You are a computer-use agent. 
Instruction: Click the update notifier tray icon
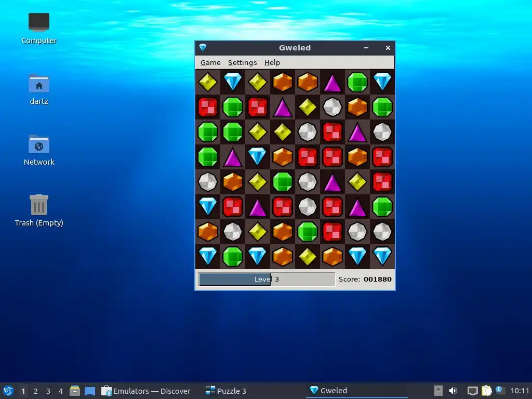coord(499,390)
